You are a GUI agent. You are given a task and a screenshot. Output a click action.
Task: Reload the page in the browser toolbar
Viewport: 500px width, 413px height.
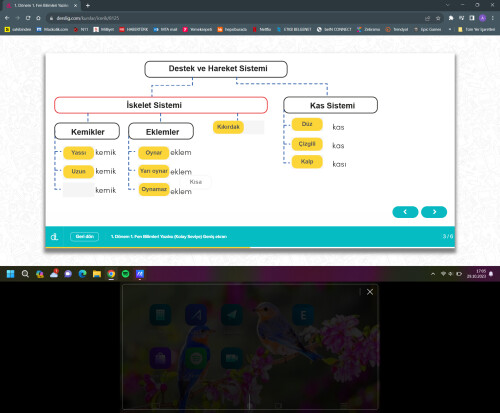click(28, 18)
